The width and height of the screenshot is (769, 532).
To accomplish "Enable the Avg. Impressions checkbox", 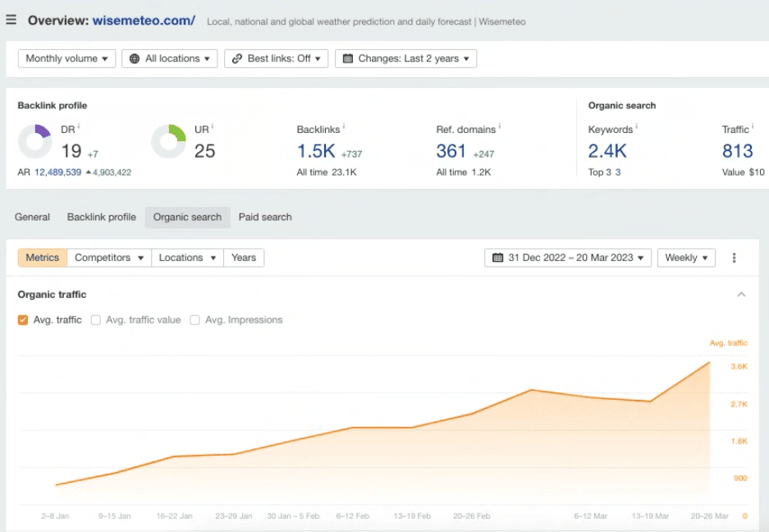I will 195,320.
